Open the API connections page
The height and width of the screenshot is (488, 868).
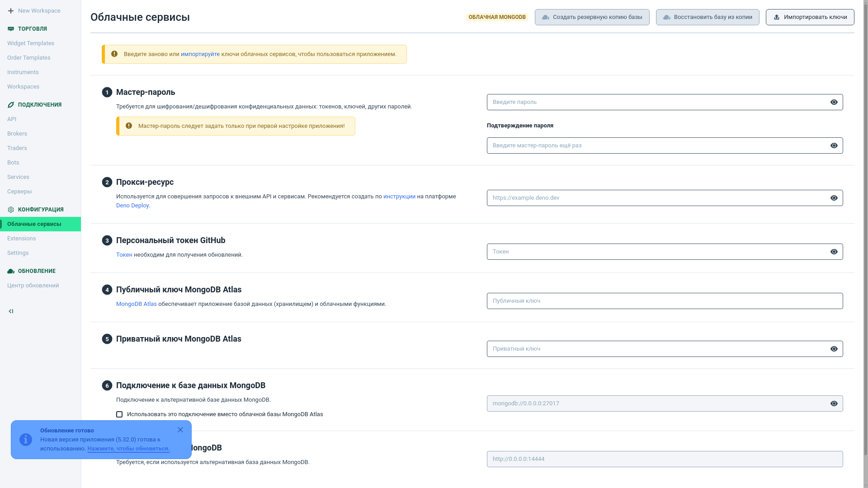pyautogui.click(x=40, y=119)
